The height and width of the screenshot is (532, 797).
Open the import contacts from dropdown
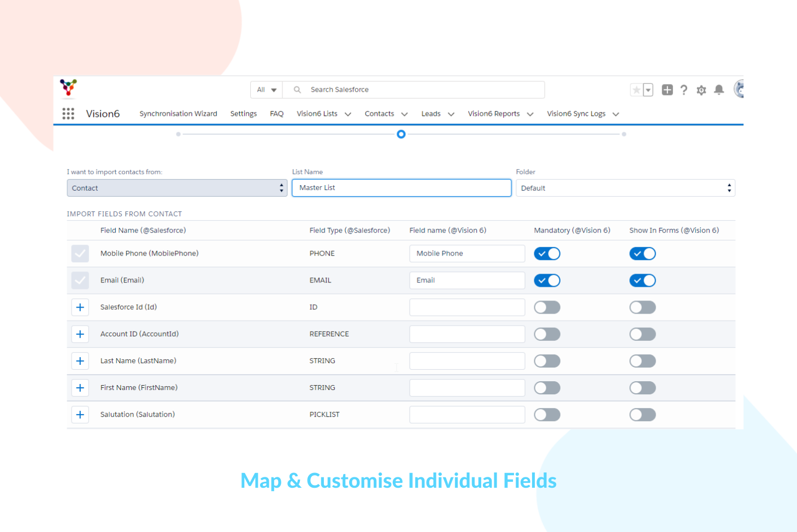(177, 187)
